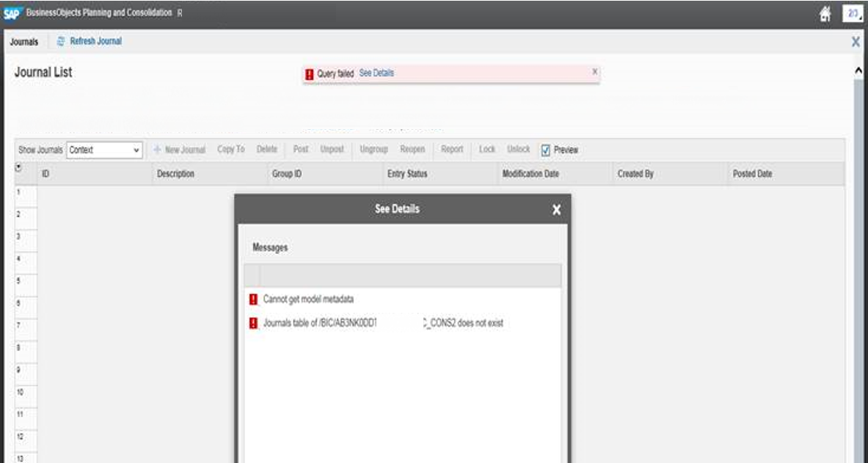
Task: Click the Ungroup toolbar button
Action: tap(373, 150)
